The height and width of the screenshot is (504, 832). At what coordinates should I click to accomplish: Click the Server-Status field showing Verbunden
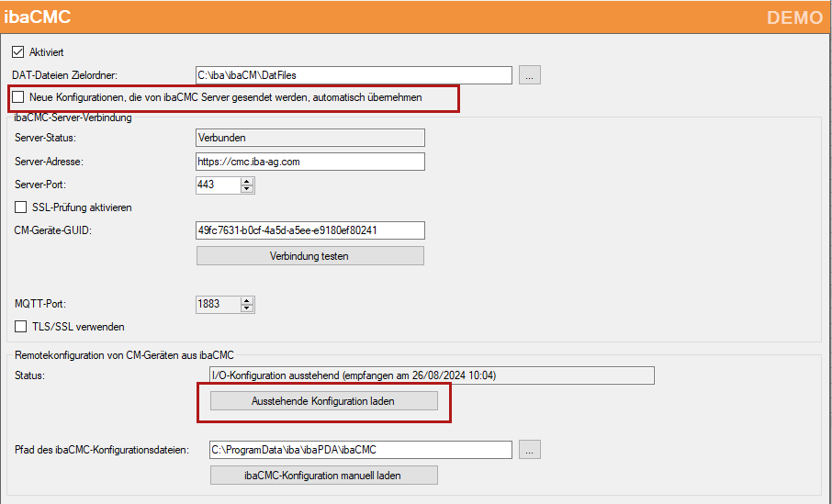(x=309, y=138)
